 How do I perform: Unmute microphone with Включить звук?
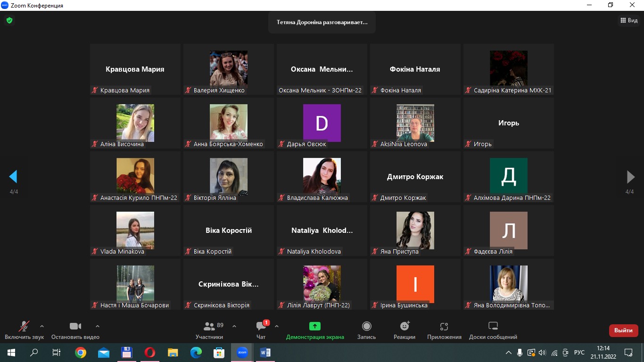coord(24,326)
